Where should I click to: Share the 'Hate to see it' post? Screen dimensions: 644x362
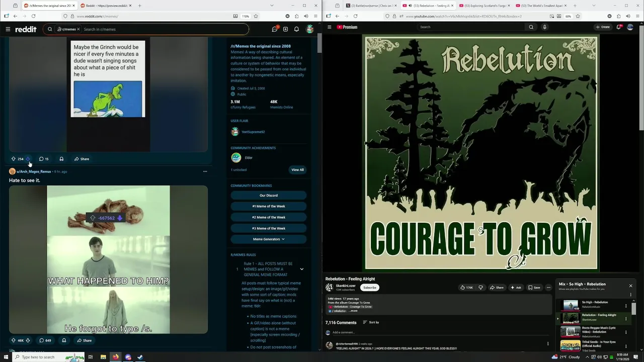pyautogui.click(x=84, y=340)
